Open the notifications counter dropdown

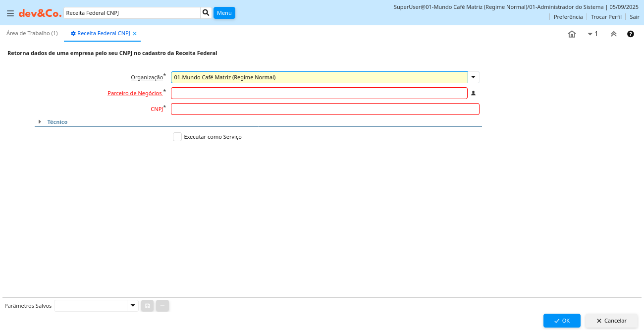(x=592, y=34)
